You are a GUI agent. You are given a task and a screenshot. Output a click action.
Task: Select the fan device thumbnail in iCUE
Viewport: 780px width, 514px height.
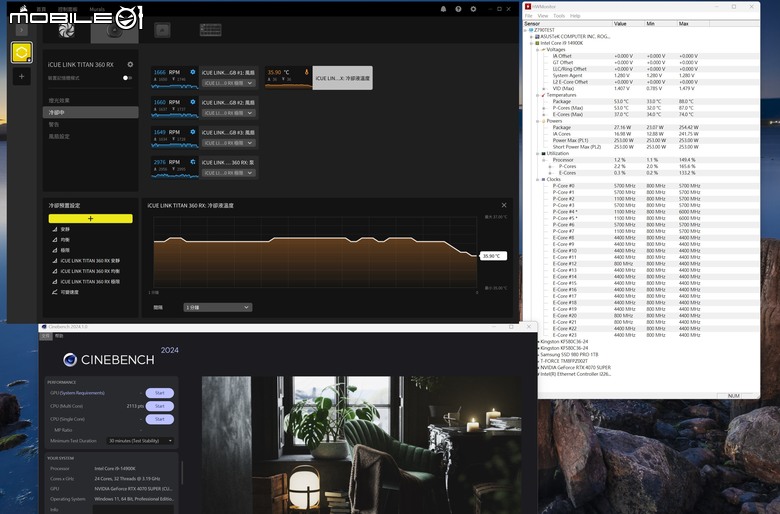tap(67, 30)
